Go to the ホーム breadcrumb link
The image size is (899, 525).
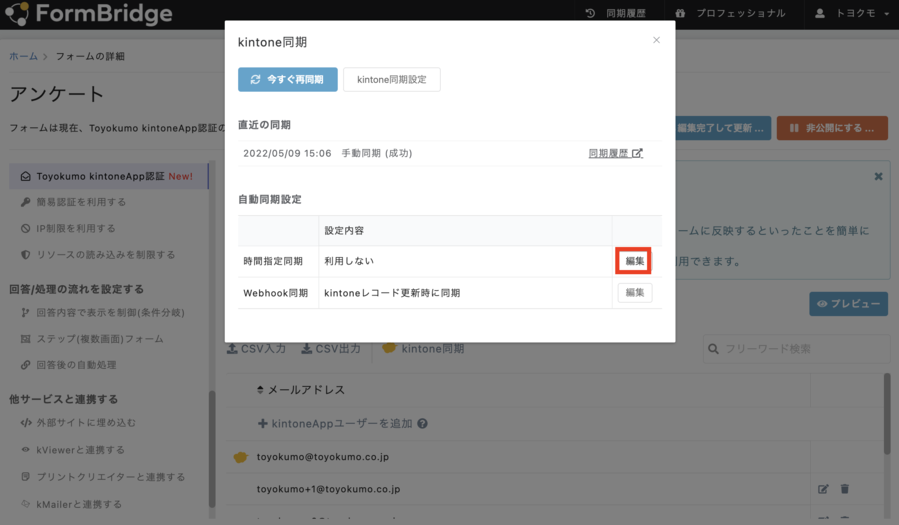[x=24, y=56]
